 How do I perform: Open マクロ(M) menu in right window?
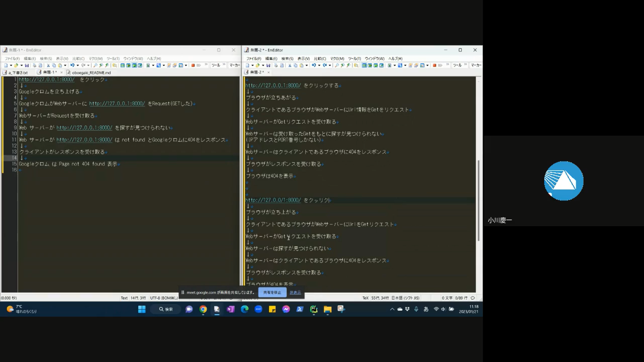pos(337,59)
